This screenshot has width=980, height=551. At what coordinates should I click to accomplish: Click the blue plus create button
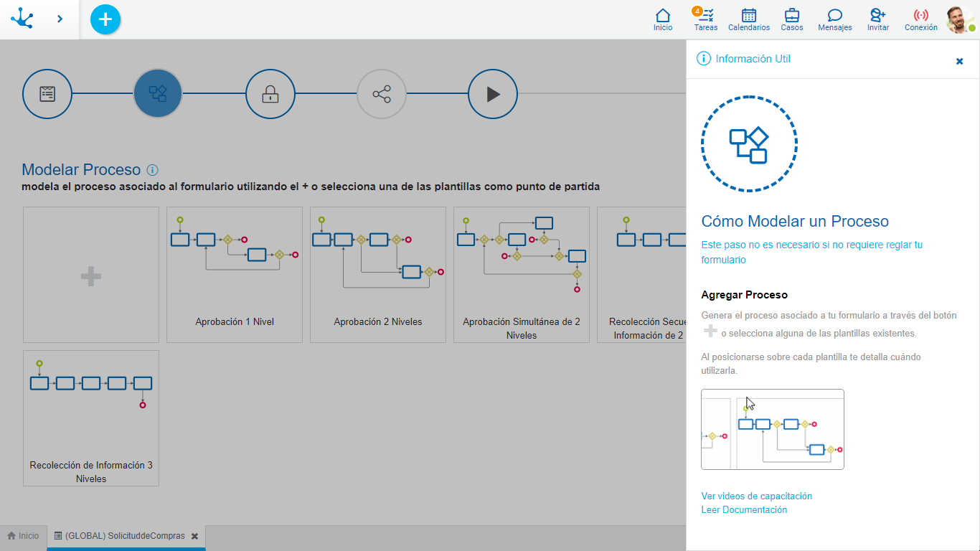tap(105, 19)
